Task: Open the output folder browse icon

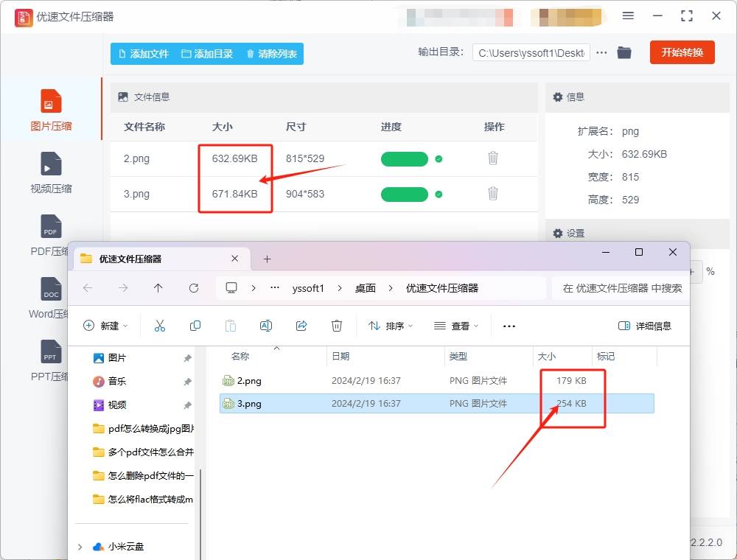Action: click(x=624, y=52)
